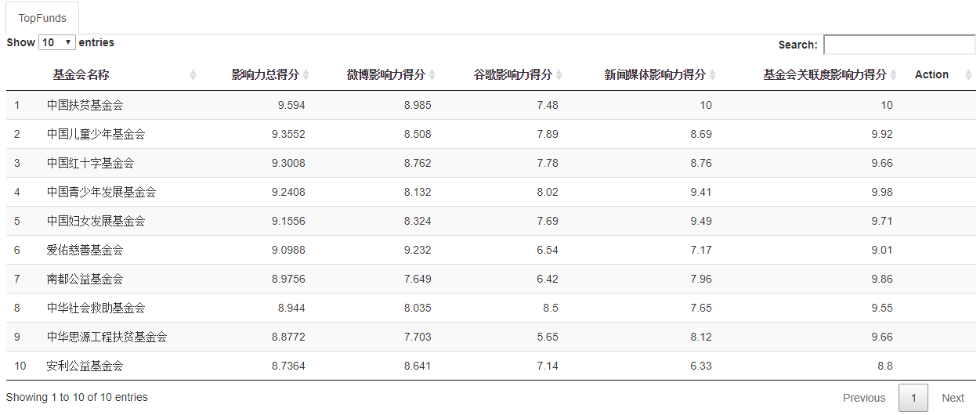
Task: Click the total score value 8.7364
Action: click(x=288, y=366)
